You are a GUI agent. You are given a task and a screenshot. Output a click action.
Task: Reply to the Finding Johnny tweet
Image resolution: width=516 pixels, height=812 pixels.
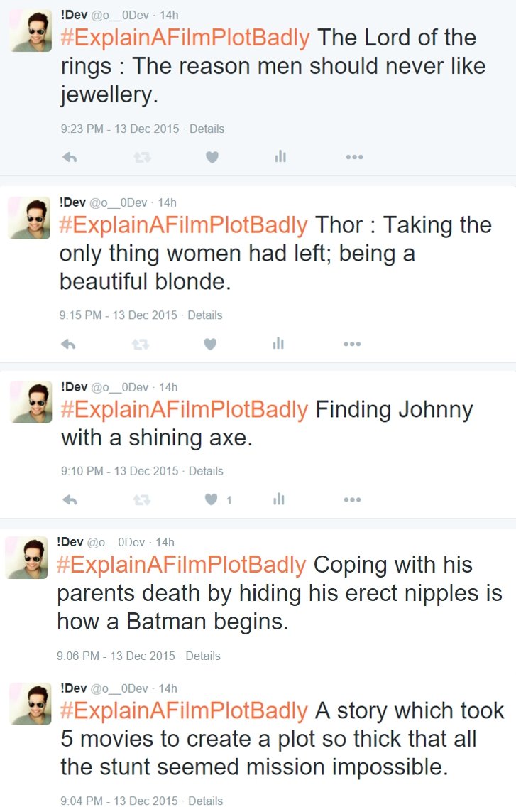[x=70, y=500]
